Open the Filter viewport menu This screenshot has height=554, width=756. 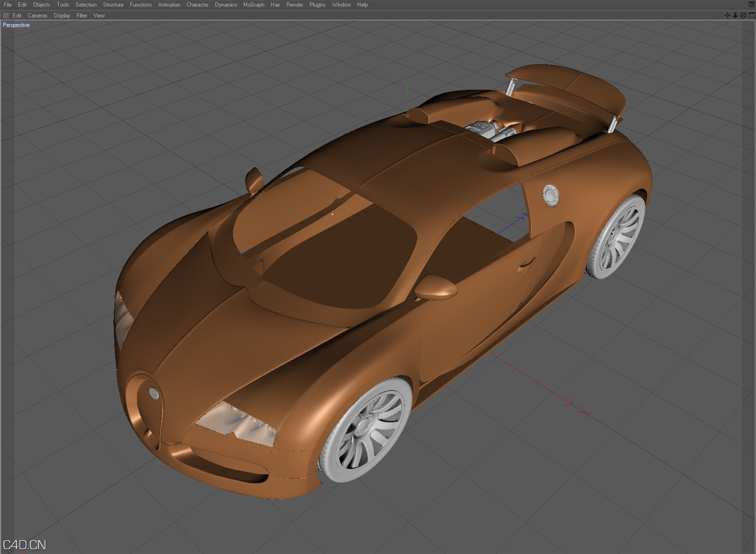pos(82,15)
